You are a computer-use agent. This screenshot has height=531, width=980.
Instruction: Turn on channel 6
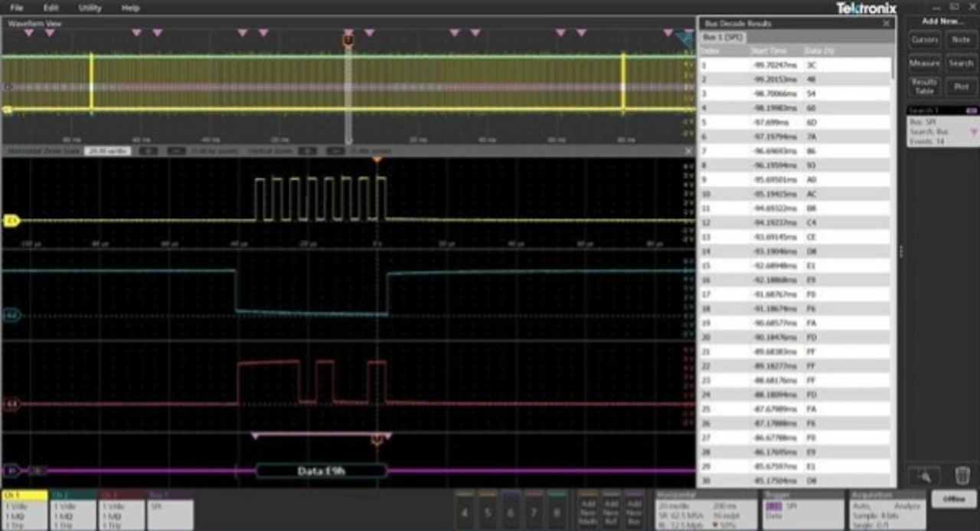point(511,511)
